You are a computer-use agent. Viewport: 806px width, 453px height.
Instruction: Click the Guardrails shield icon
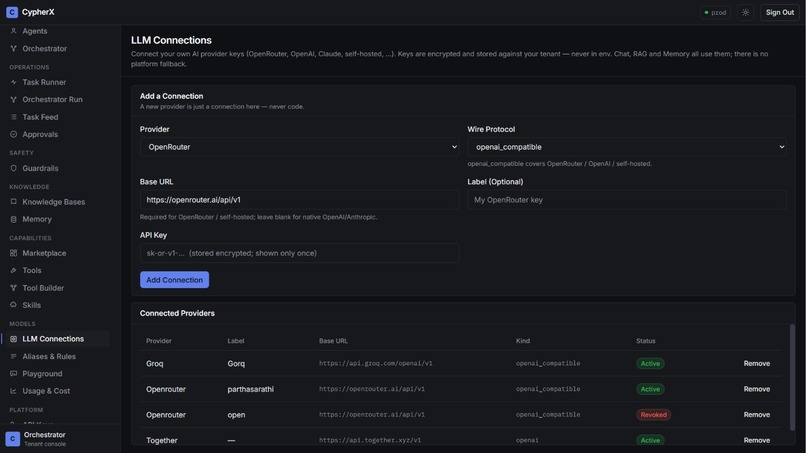(13, 168)
